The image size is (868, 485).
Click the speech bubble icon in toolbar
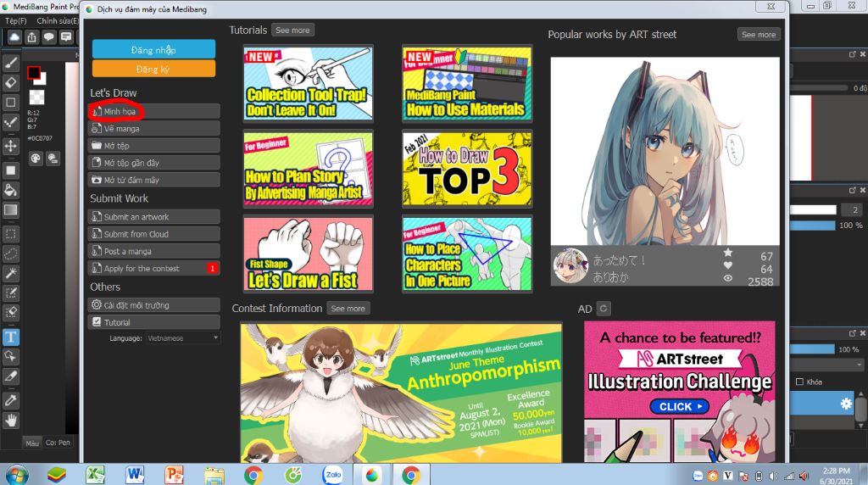pyautogui.click(x=48, y=37)
